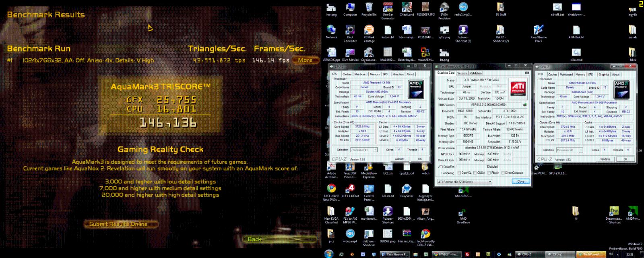Viewport: 644px width, 258px height.
Task: Open CheatLand desktop shortcut
Action: 407,9
